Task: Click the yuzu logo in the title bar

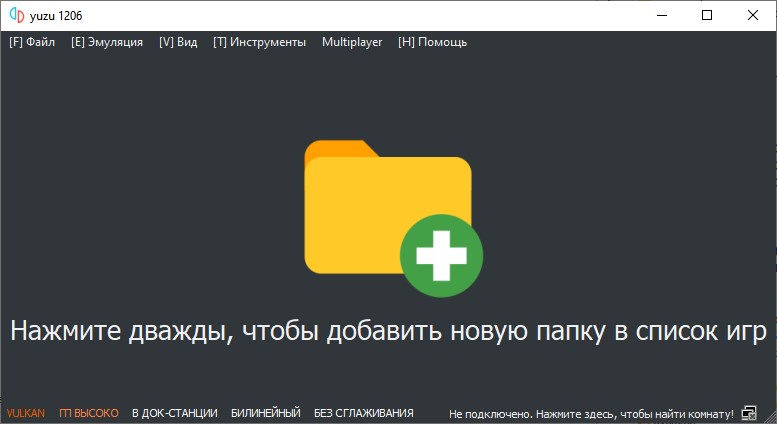Action: point(17,15)
